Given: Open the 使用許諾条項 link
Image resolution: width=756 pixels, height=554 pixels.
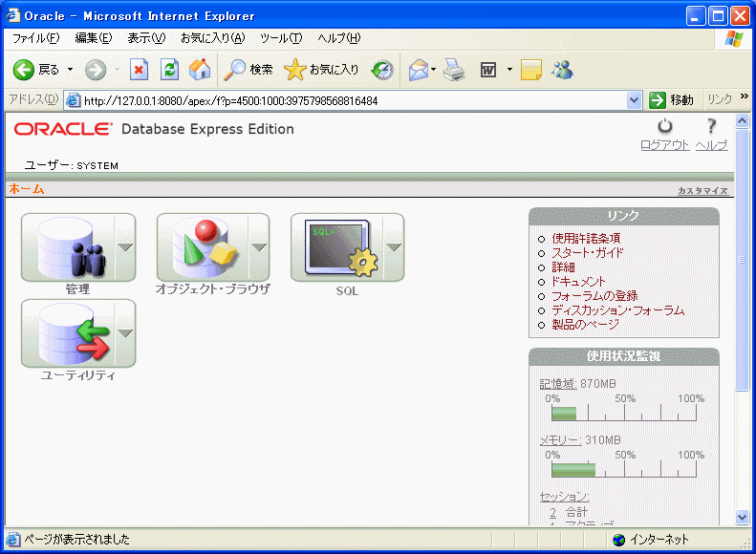Looking at the screenshot, I should coord(586,238).
